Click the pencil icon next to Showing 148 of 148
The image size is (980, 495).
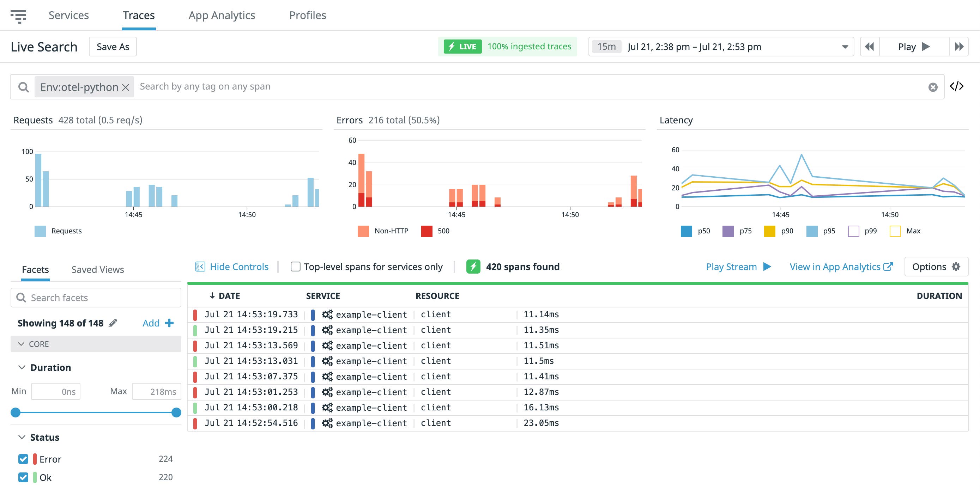click(x=112, y=323)
